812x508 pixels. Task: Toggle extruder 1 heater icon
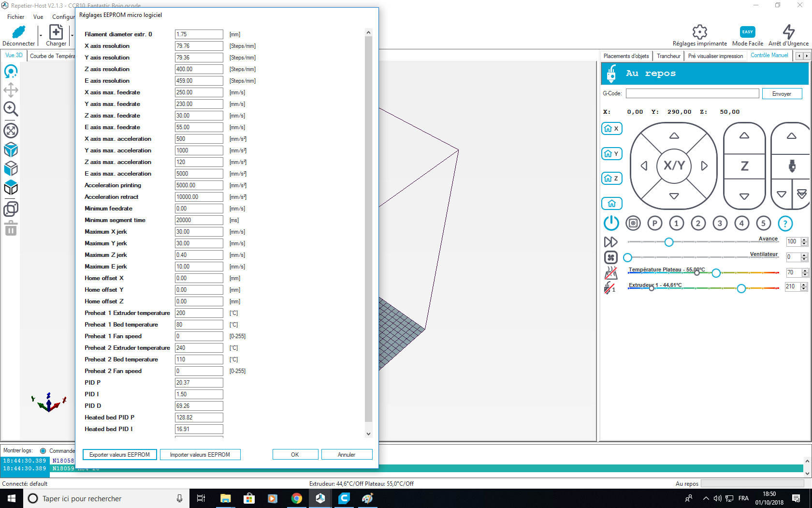coord(610,287)
